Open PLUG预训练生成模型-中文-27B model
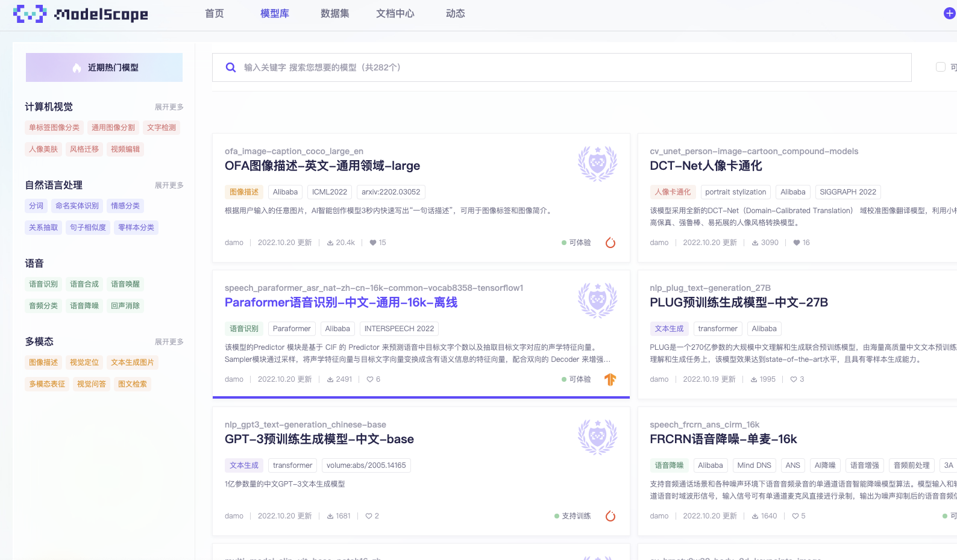Screen dimensions: 957x560 [x=739, y=302]
